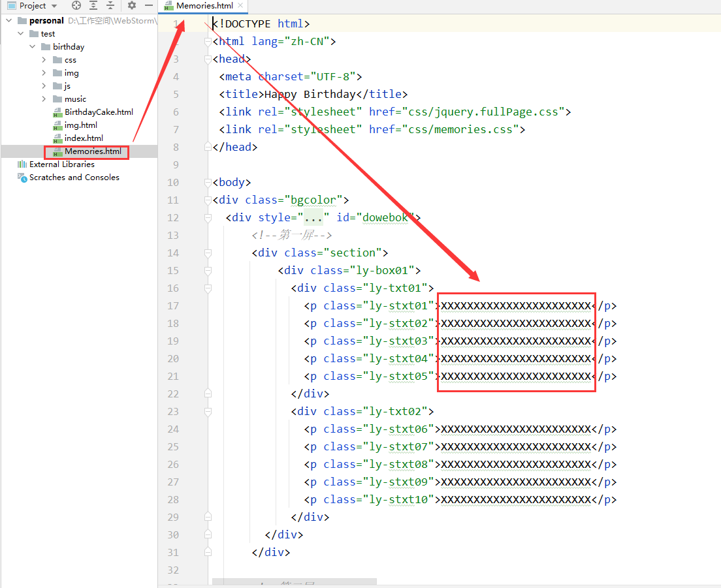Select External Libraries node
The width and height of the screenshot is (721, 588).
pos(61,164)
